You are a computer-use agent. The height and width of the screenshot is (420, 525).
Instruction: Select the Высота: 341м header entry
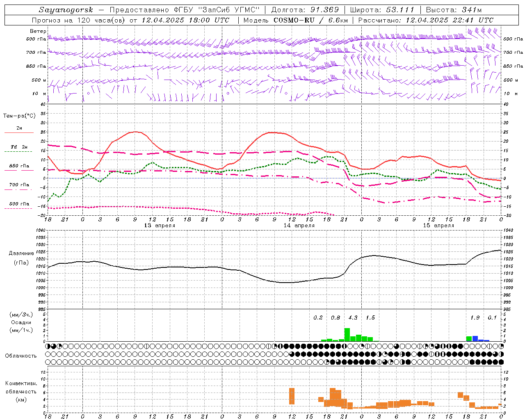[454, 10]
